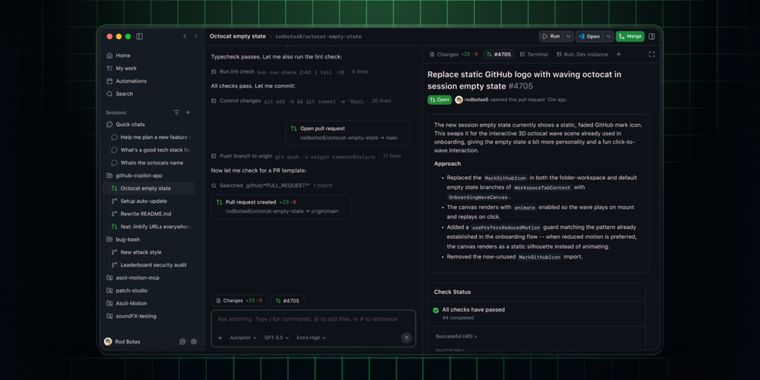760x380 pixels.
Task: Open the Open button dropdown arrow
Action: (608, 36)
